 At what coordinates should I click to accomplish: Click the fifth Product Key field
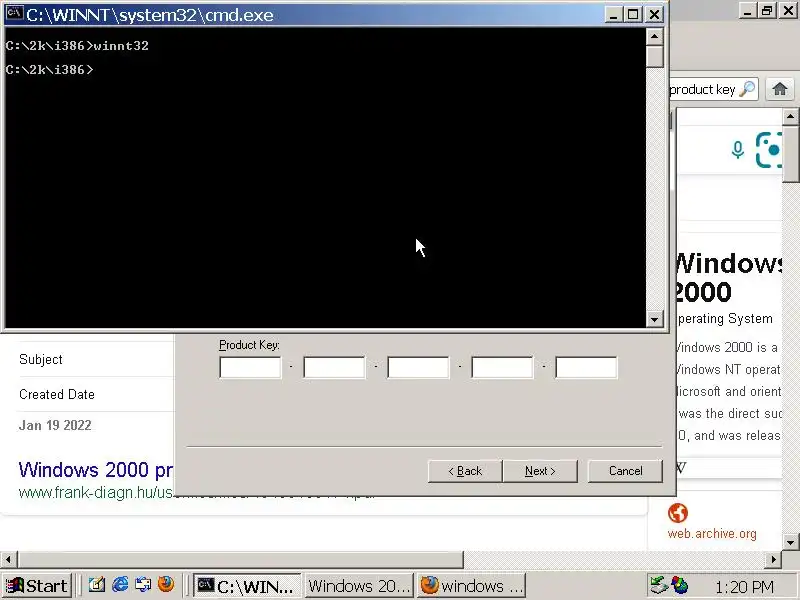586,367
